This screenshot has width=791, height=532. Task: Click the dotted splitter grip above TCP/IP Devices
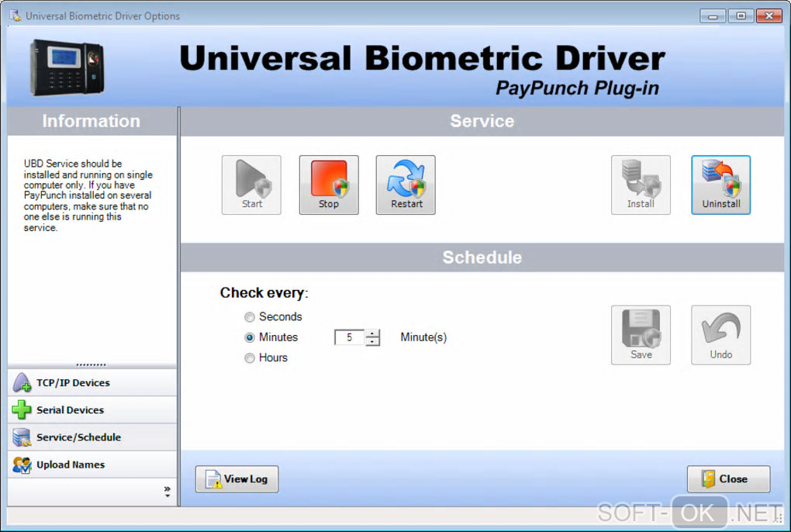click(92, 364)
